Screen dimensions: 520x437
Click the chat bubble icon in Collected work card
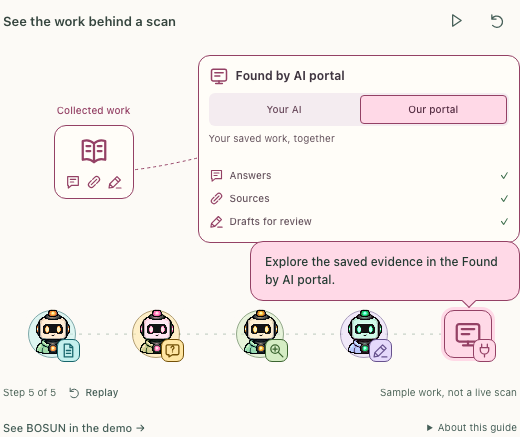(73, 182)
